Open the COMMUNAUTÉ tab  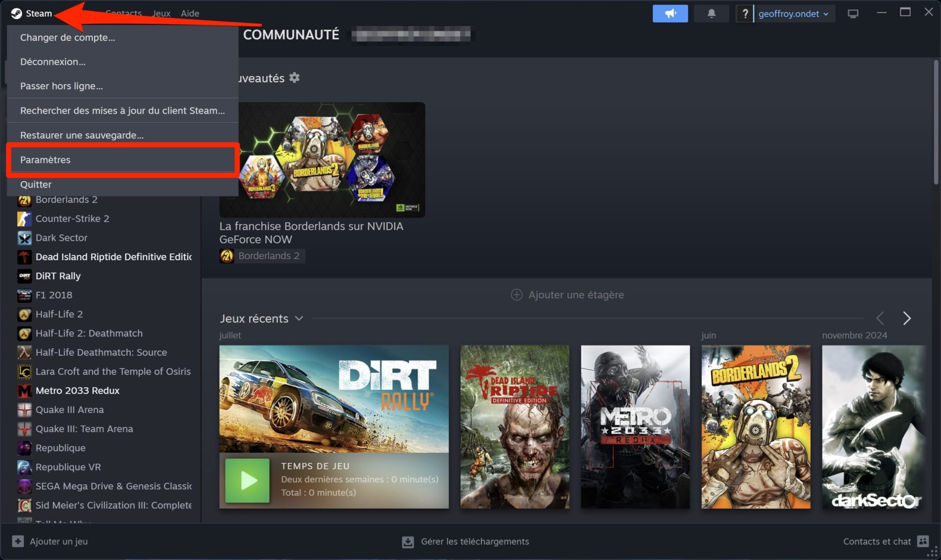(x=291, y=34)
